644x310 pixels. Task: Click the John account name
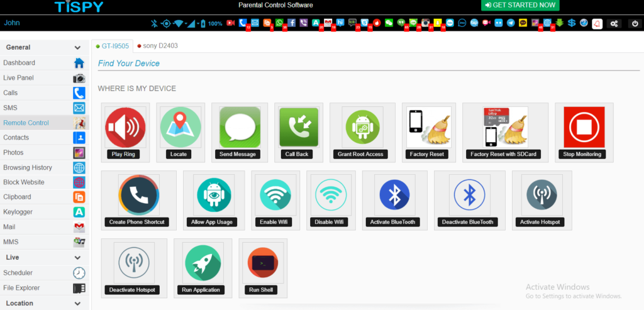12,23
